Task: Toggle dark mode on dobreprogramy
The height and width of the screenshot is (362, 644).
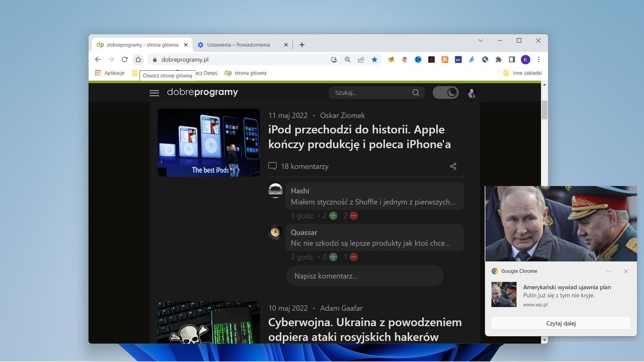Action: tap(445, 92)
